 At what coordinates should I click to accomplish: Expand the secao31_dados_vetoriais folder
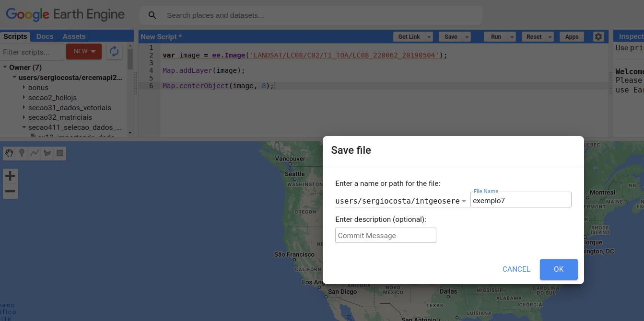(x=24, y=108)
